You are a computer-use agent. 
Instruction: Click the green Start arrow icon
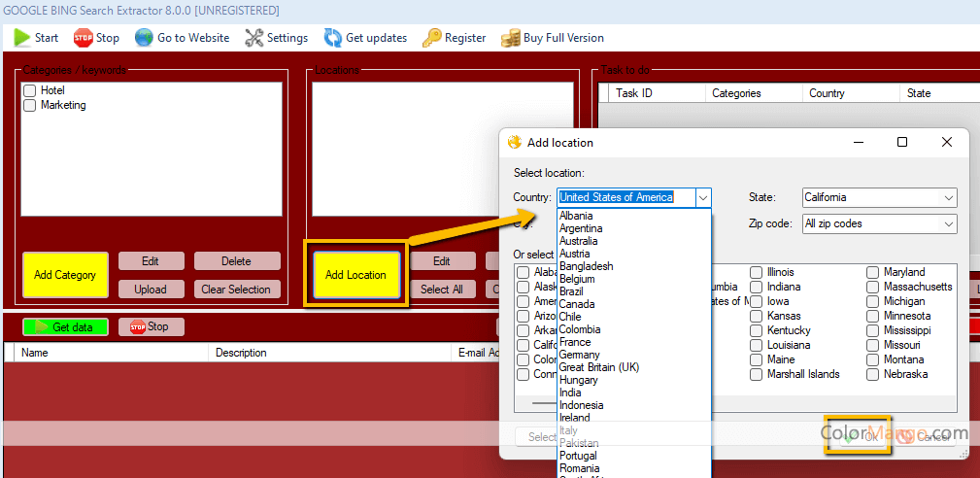(21, 38)
